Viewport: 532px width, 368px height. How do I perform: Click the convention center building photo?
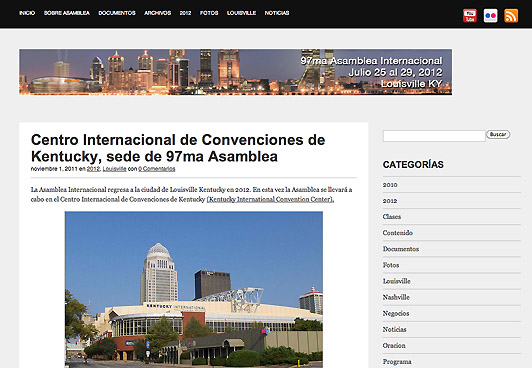[194, 289]
